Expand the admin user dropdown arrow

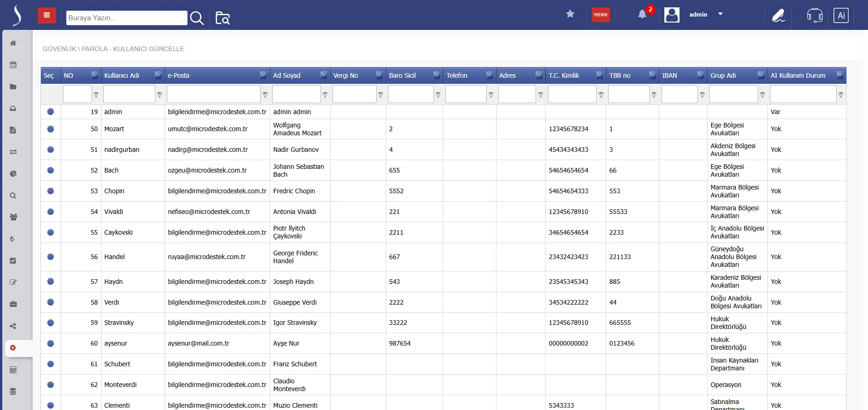click(x=720, y=14)
